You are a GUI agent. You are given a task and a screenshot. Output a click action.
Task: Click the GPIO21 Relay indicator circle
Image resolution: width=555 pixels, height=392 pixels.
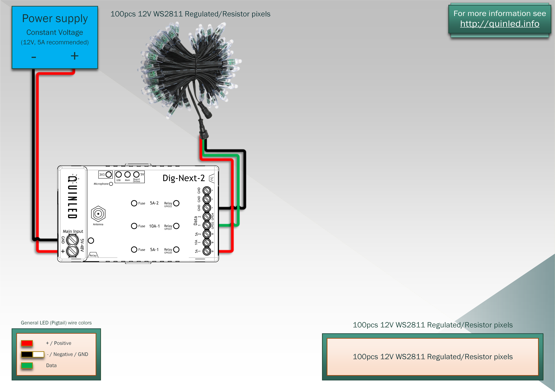(176, 226)
